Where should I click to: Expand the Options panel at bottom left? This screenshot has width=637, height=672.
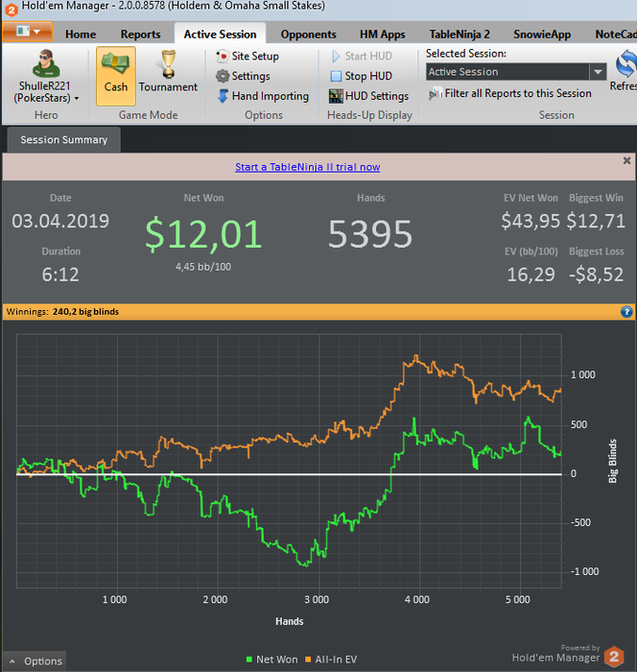[36, 660]
